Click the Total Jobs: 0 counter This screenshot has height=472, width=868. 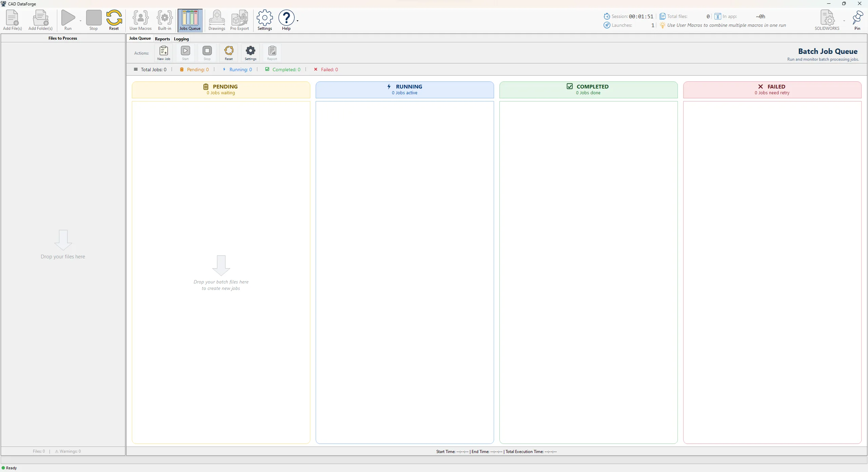(x=150, y=70)
